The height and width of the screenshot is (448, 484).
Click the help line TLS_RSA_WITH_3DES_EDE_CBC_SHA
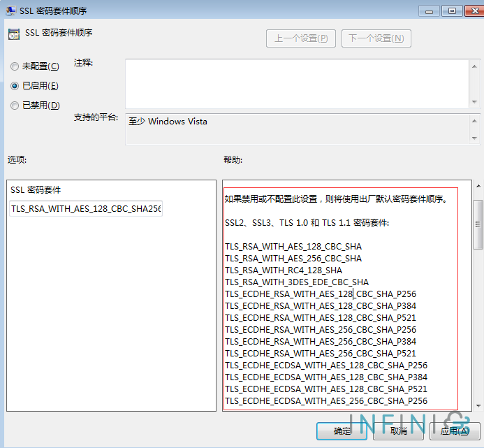[297, 282]
